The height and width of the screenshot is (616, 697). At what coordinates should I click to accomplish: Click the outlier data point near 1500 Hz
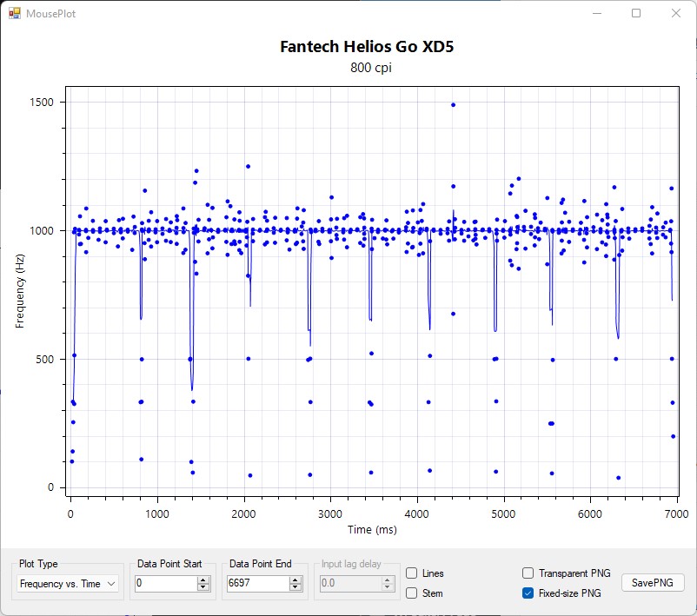pos(453,105)
